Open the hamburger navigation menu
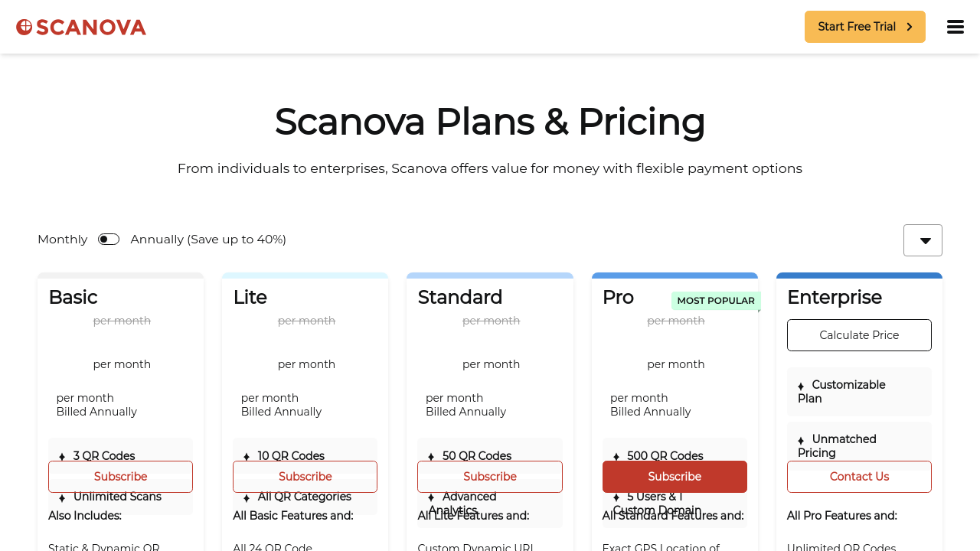Viewport: 980px width, 551px height. point(955,26)
